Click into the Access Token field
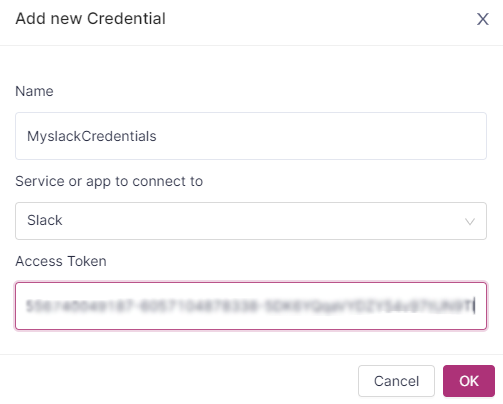The width and height of the screenshot is (503, 404). tap(251, 306)
